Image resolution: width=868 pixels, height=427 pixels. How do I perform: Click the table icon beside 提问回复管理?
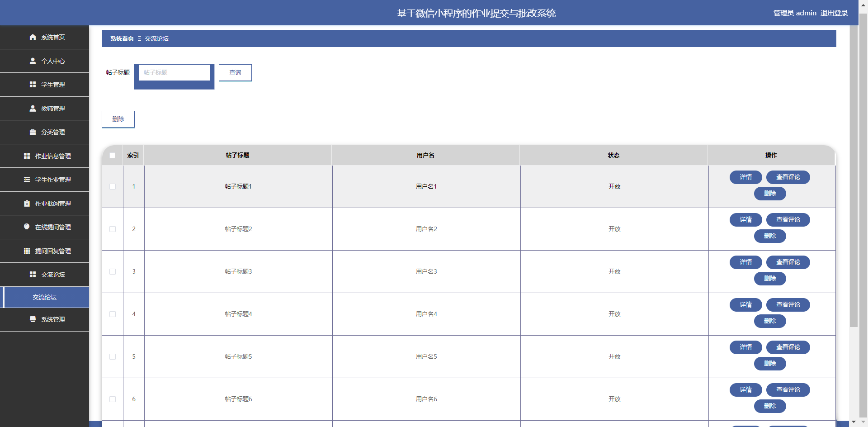pyautogui.click(x=27, y=251)
